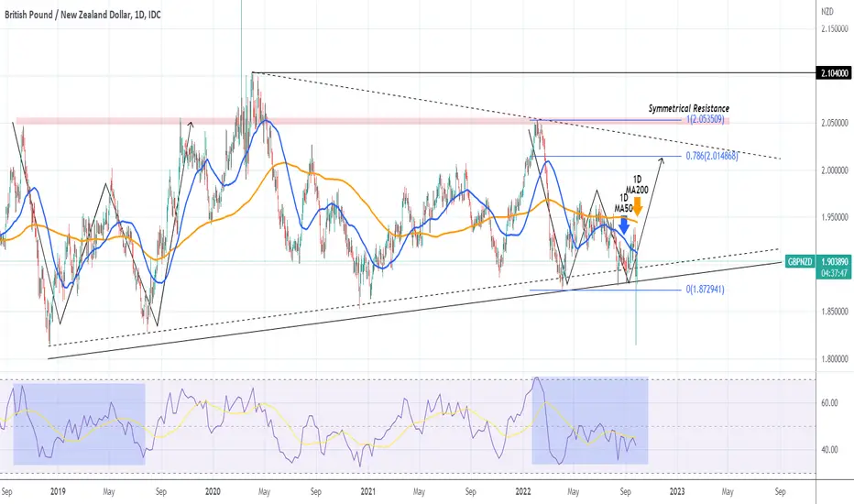Viewport: 854px width, 504px height.
Task: Click the 1.850000 price axis value
Action: [x=835, y=312]
